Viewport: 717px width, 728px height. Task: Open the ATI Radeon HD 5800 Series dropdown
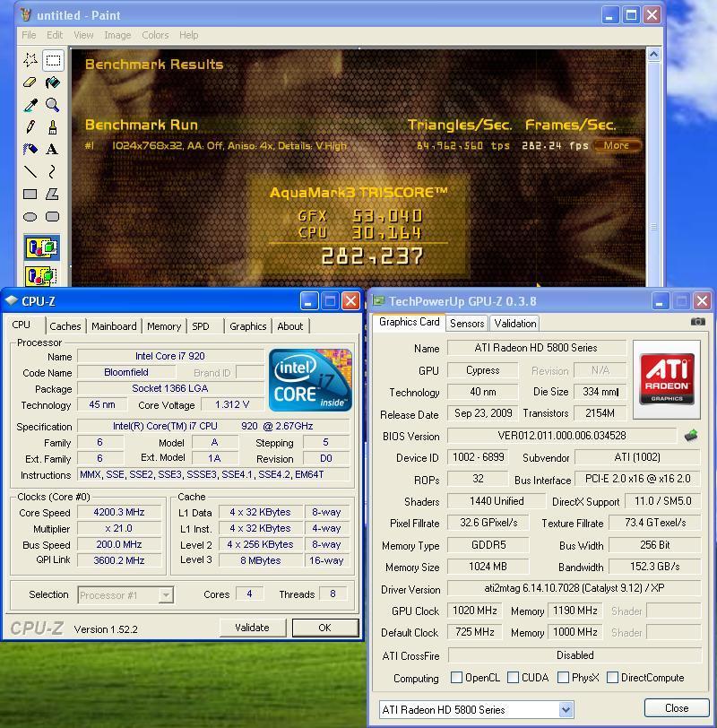[x=566, y=709]
